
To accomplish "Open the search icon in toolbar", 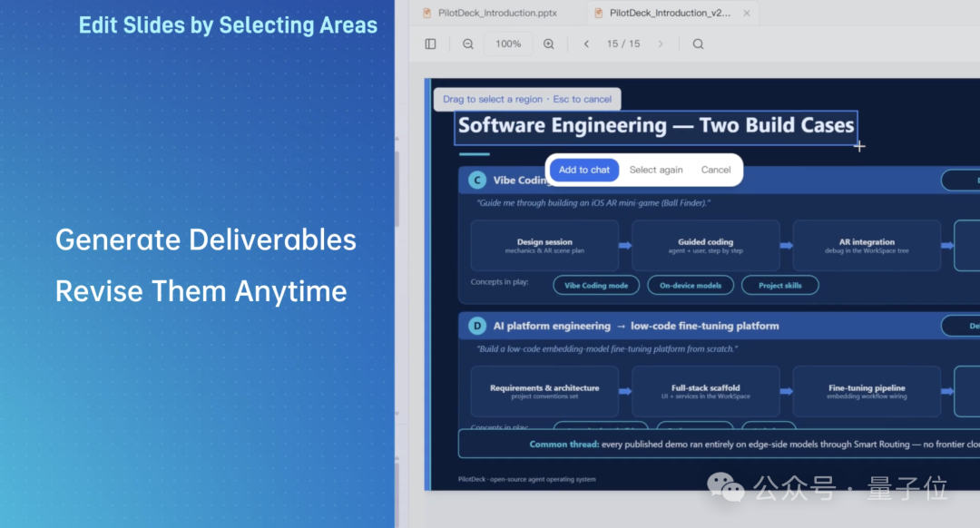I will coord(698,44).
